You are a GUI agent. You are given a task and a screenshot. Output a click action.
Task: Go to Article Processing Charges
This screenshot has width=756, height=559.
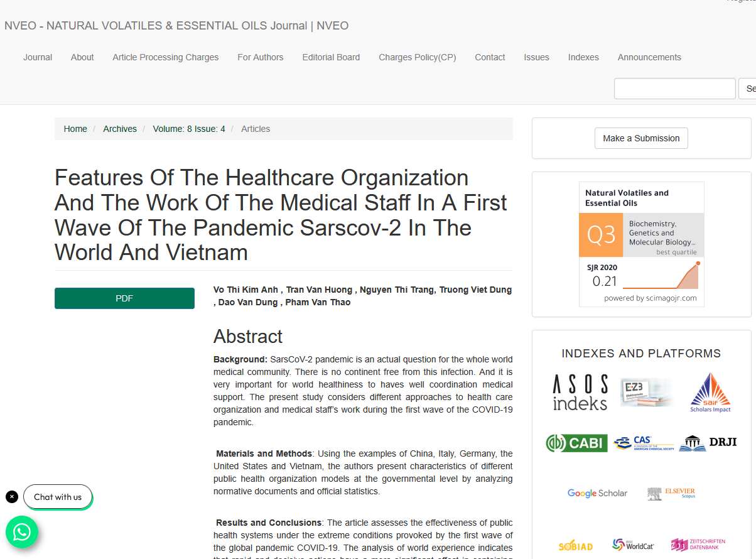[x=166, y=57]
